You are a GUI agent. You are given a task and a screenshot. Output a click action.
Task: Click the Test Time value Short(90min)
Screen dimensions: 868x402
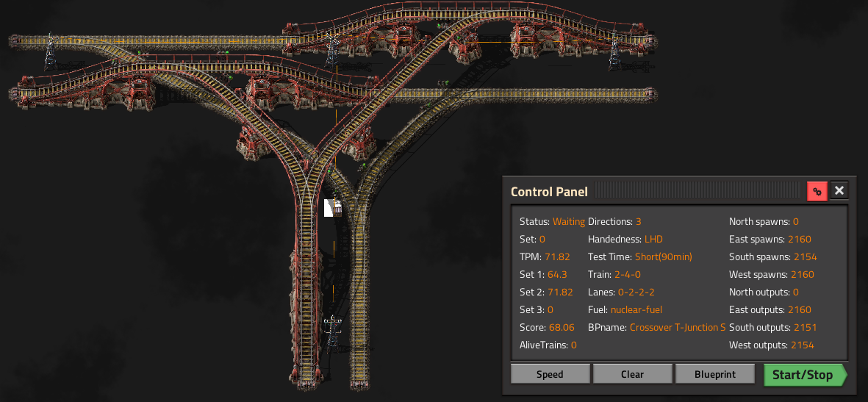(x=663, y=257)
